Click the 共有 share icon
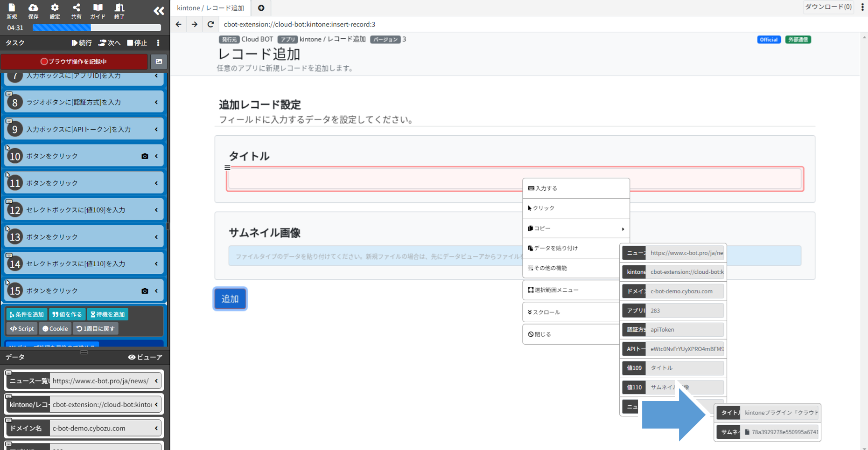 pyautogui.click(x=76, y=11)
